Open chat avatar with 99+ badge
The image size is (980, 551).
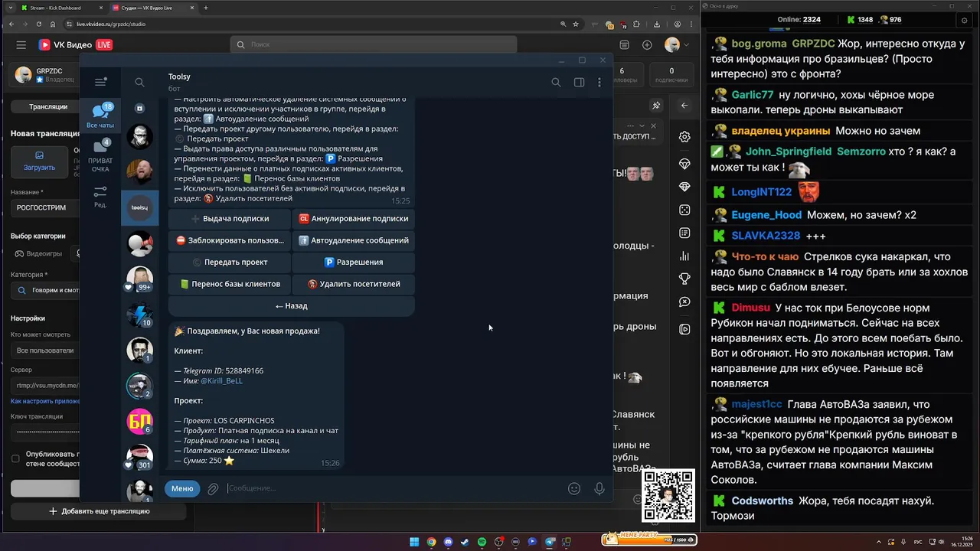(x=139, y=279)
